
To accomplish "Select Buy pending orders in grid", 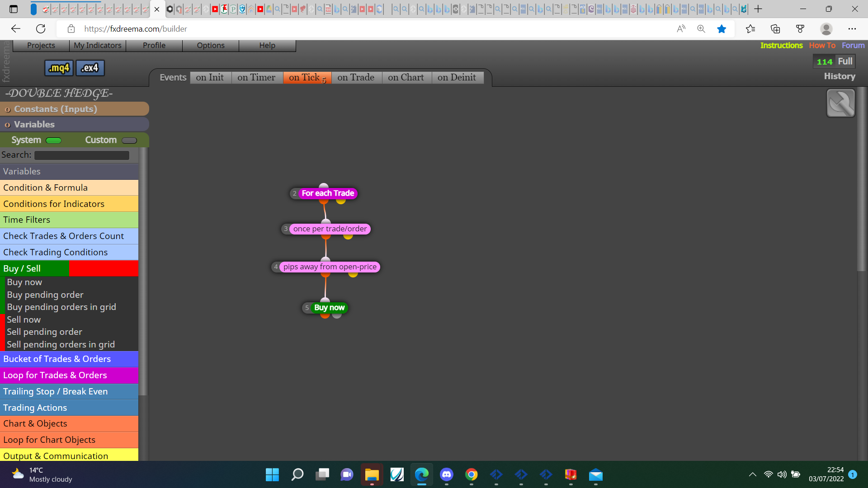I will point(61,307).
